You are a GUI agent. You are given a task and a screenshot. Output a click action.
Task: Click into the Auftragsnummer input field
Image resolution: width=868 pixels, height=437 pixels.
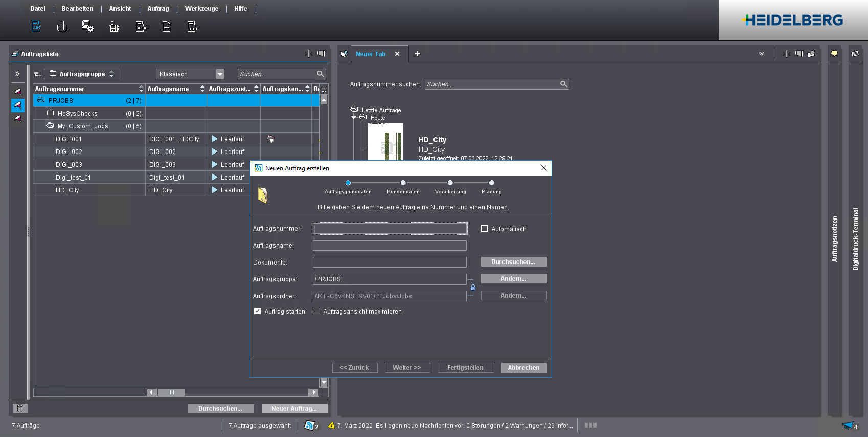390,228
